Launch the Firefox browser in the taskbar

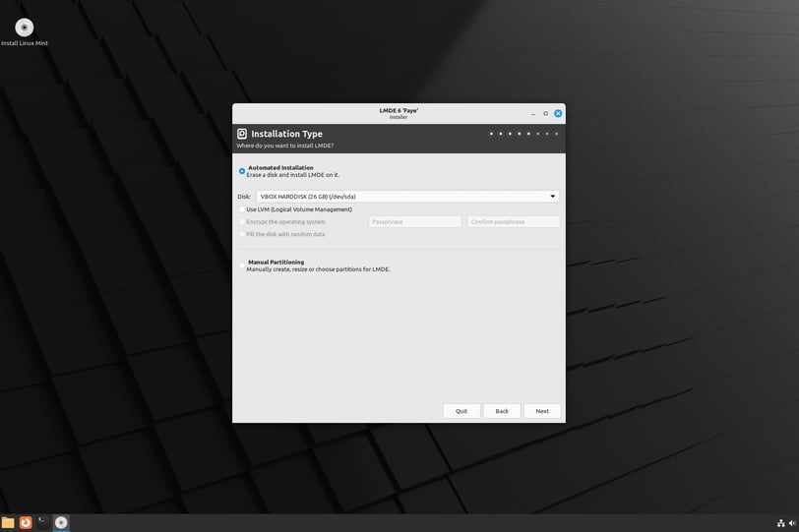tap(26, 522)
